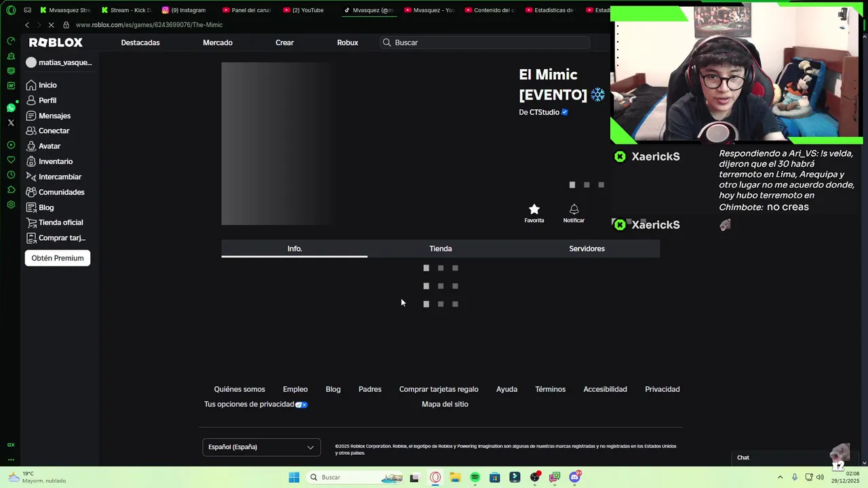Switch to Tienda tab

(441, 249)
